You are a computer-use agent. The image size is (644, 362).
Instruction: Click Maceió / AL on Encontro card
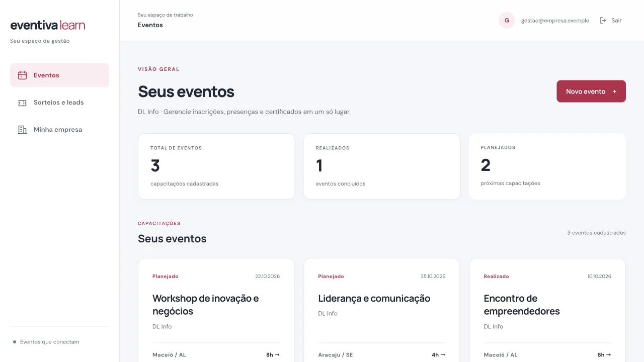(x=501, y=355)
